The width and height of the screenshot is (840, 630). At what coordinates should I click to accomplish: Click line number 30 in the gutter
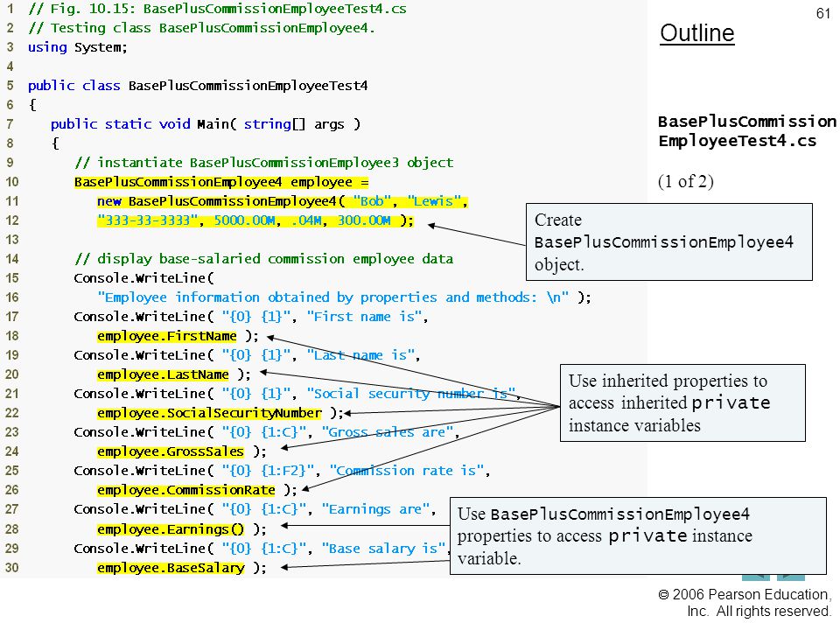(x=11, y=568)
